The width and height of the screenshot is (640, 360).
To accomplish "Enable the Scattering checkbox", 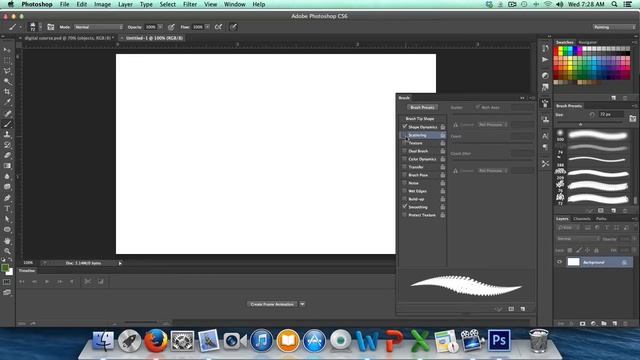I will click(x=404, y=135).
